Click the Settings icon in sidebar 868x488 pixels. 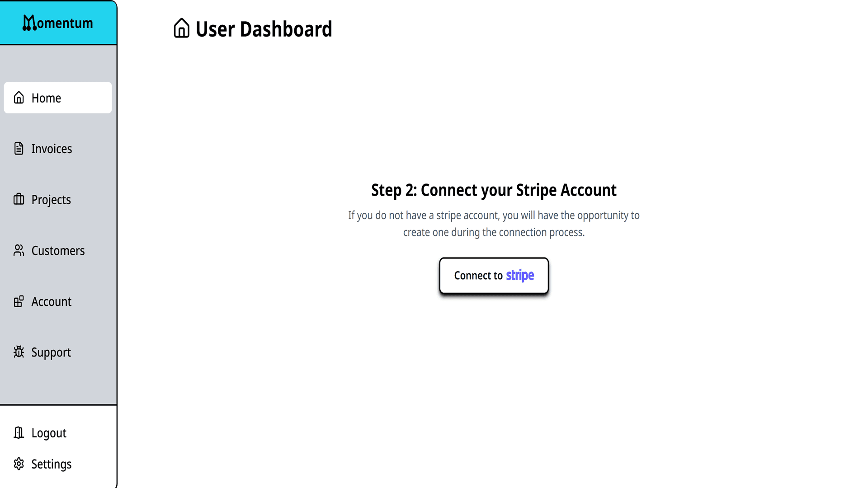pos(19,464)
